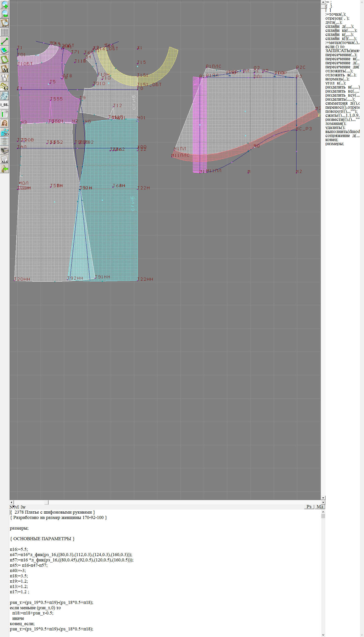Click the pattern with M icon

coord(5,69)
